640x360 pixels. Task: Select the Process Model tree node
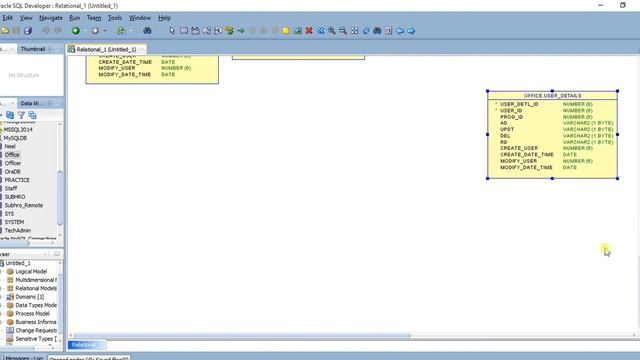pos(32,313)
